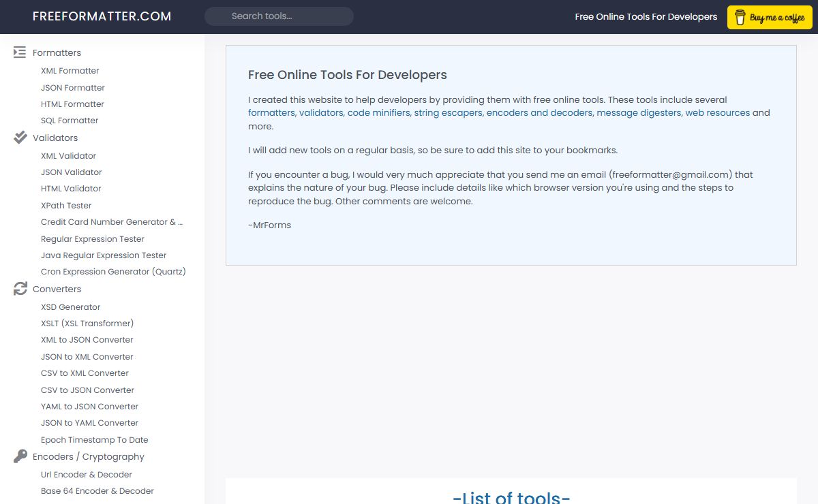The height and width of the screenshot is (504, 818).
Task: Follow the 'encoders and decoders' link
Action: 539,113
